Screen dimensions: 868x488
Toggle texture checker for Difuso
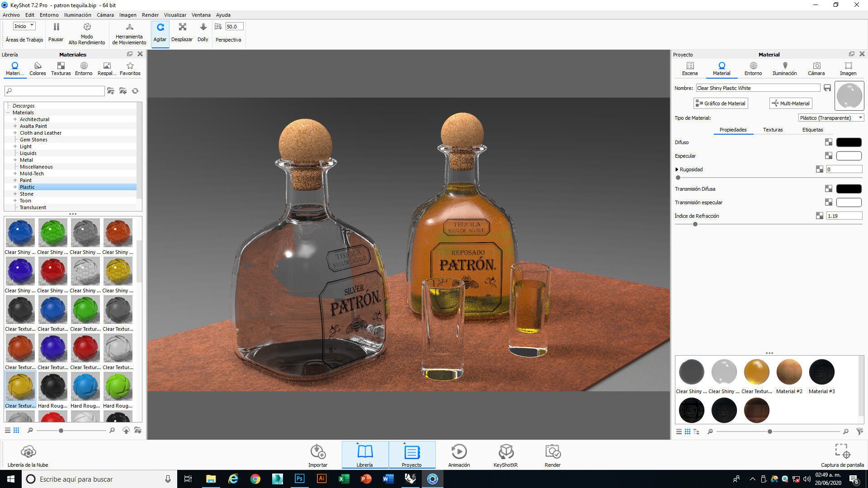[x=828, y=142]
